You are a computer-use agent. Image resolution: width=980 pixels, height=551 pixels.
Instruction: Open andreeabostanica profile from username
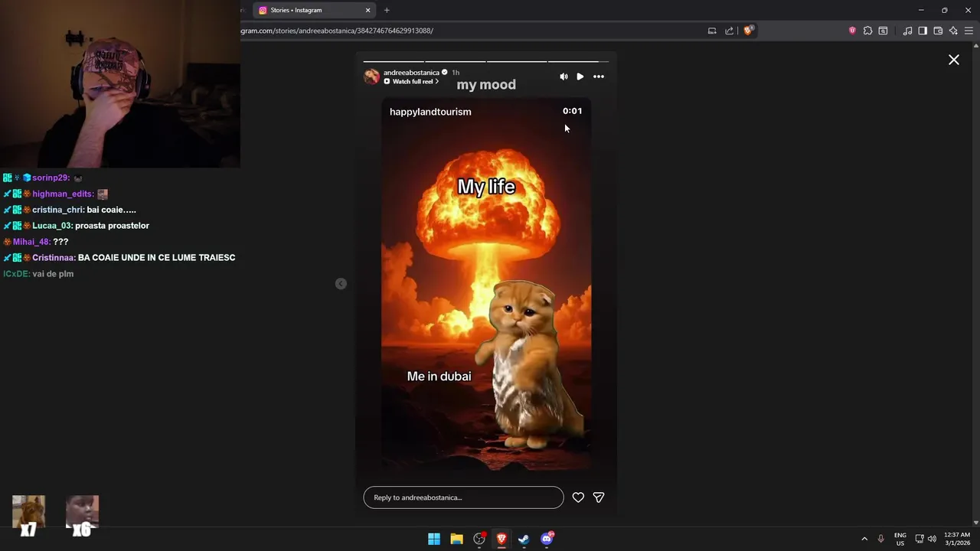(411, 73)
